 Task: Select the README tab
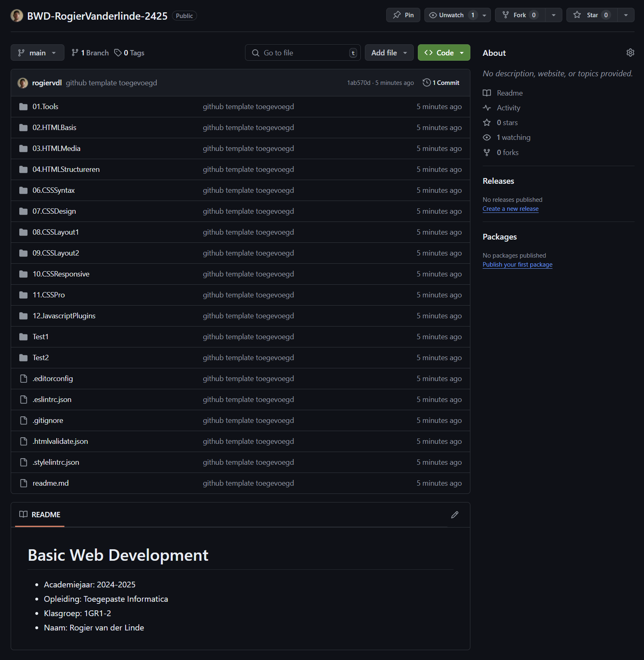click(x=40, y=514)
